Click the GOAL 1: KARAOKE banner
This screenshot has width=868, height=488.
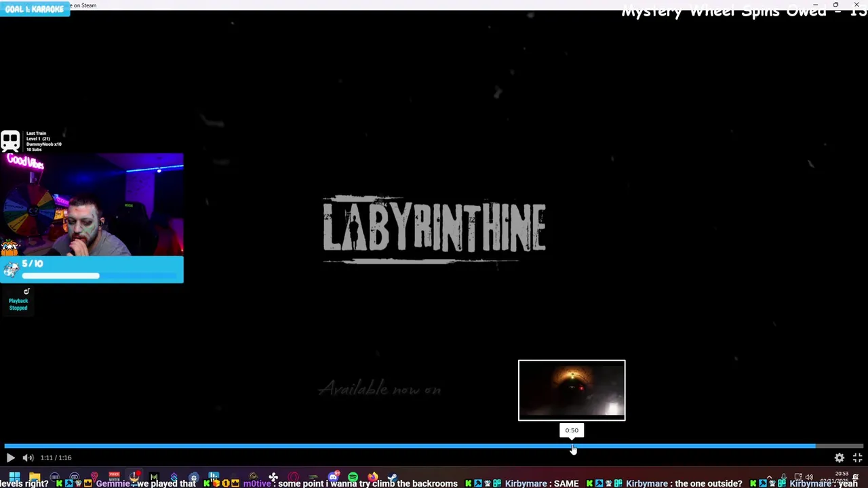tap(35, 9)
